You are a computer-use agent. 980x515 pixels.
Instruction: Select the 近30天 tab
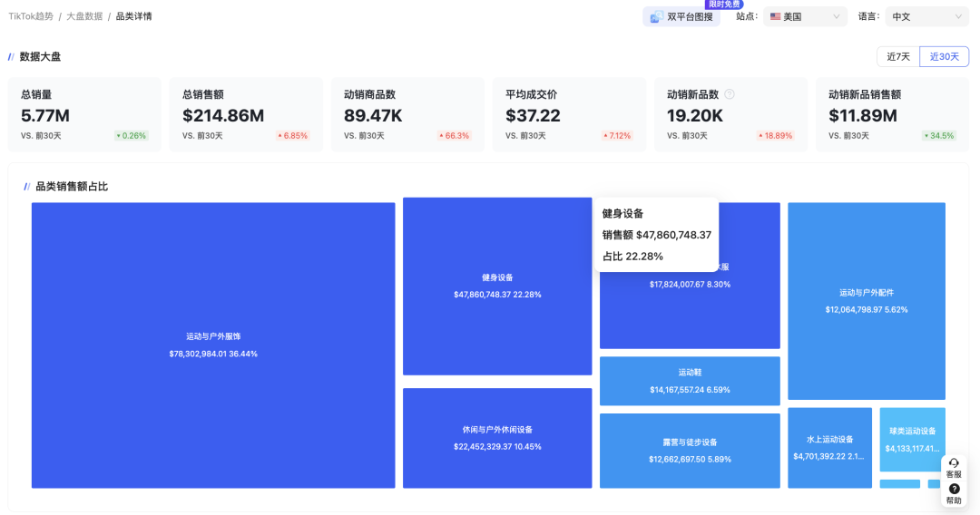pyautogui.click(x=944, y=57)
